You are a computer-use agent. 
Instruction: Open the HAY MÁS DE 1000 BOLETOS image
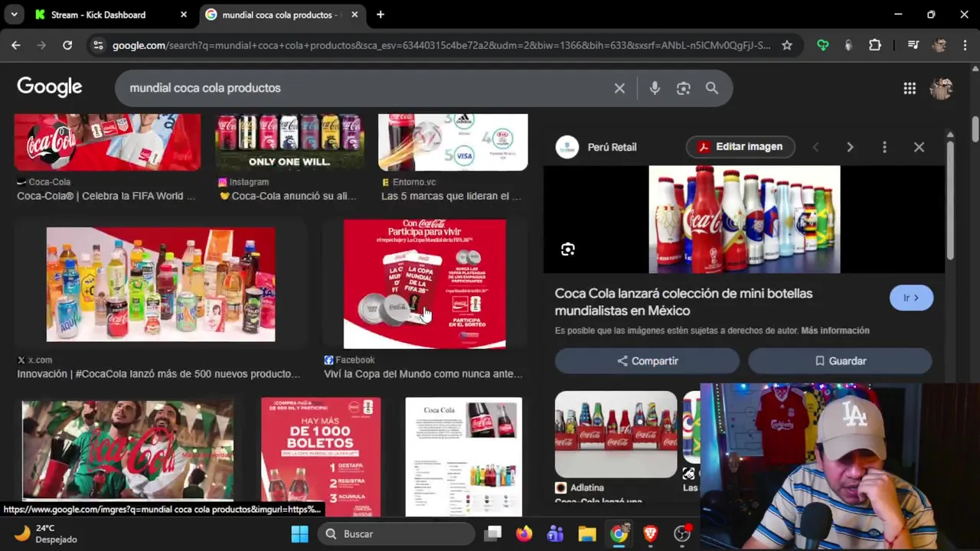321,456
